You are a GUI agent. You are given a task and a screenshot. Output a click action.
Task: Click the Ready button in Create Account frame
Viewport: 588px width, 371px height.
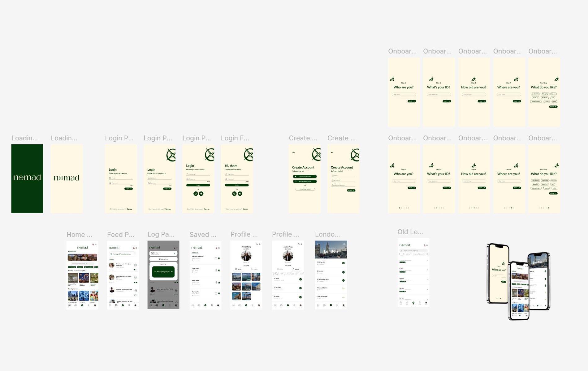pyautogui.click(x=351, y=190)
